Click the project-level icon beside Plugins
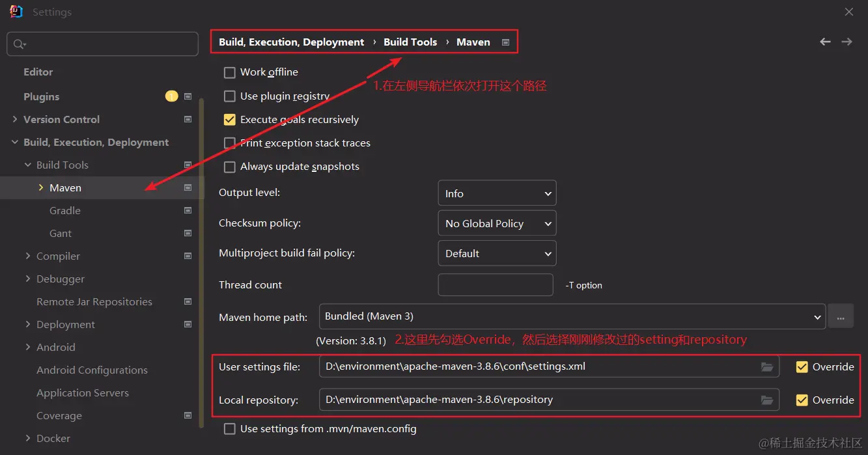The height and width of the screenshot is (455, 868). point(188,96)
